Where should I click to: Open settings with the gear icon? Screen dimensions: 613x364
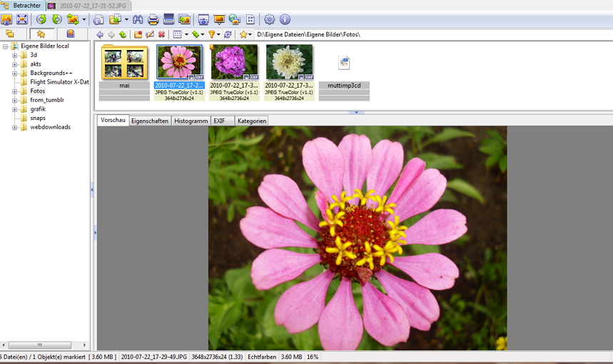pos(269,20)
